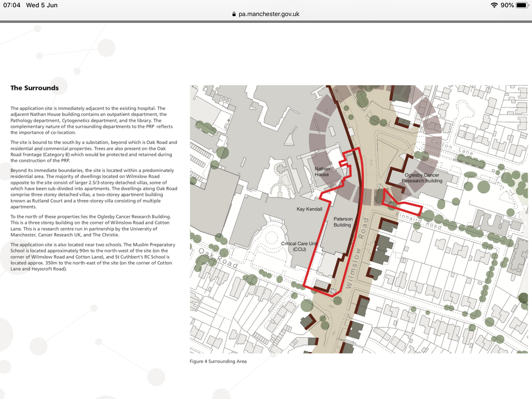Tap the pa.manchester.gov.uk address bar
Viewport: 532px width, 399px height.
point(266,14)
